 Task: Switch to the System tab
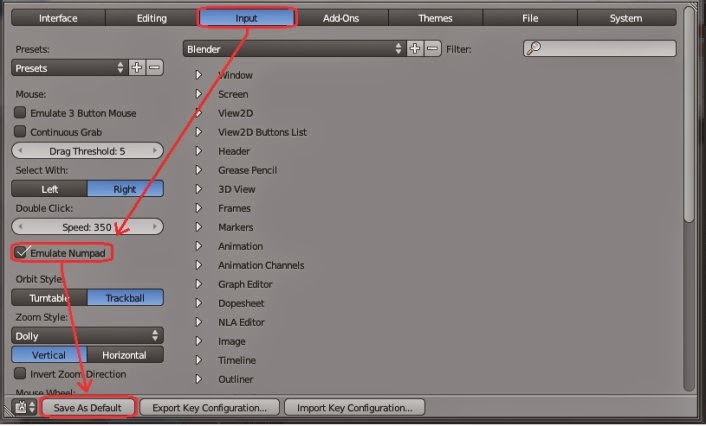coord(626,18)
